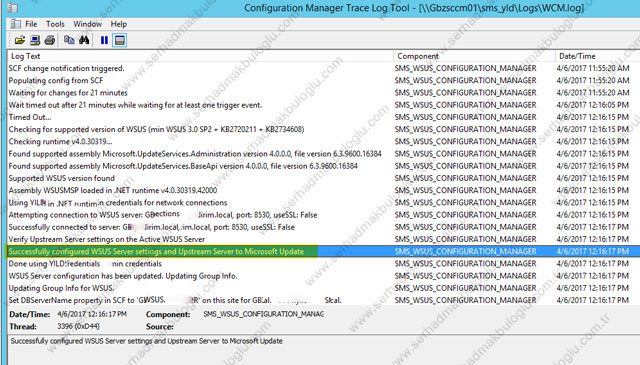This screenshot has width=640, height=365.
Task: Click the Copy to clipboard toolbar icon
Action: (x=69, y=40)
